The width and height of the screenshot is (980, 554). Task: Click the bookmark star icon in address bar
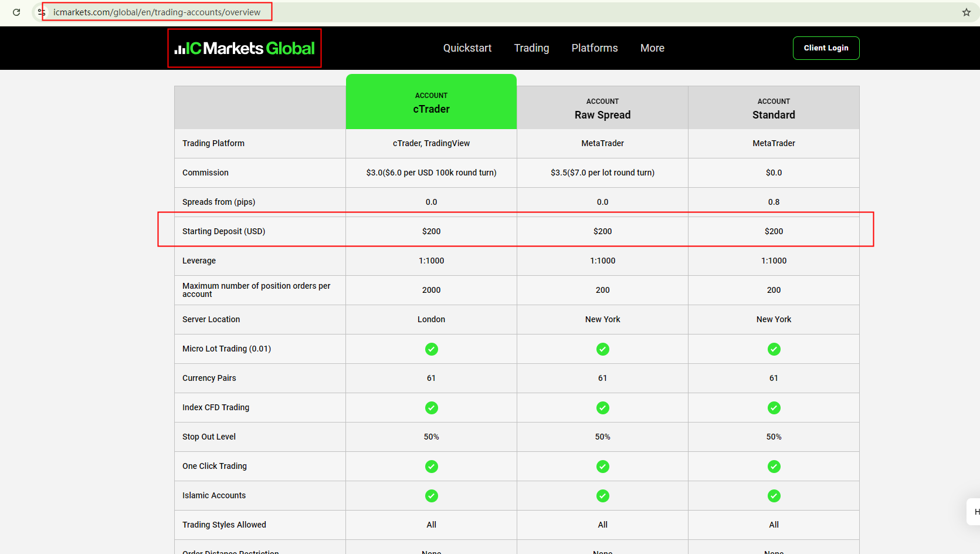click(966, 12)
